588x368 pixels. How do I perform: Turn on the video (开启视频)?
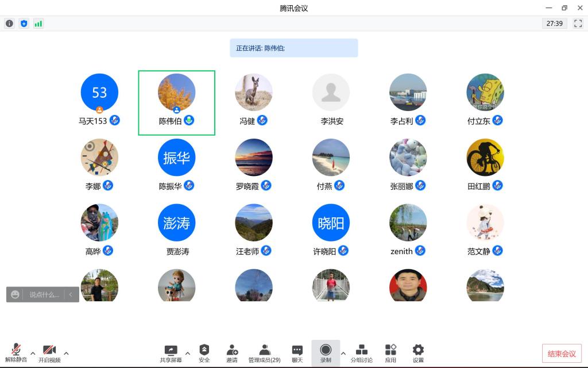49,353
